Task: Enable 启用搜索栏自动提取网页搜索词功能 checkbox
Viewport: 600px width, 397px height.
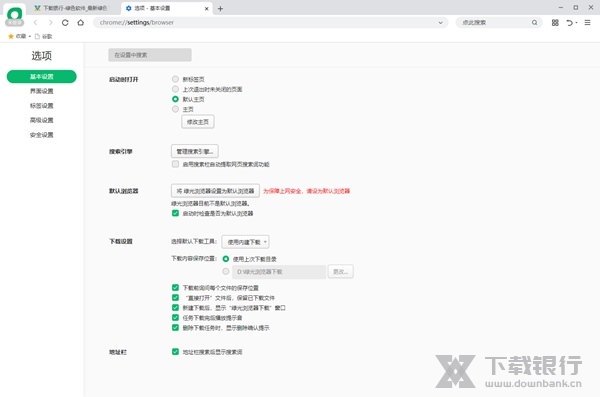Action: [x=175, y=164]
